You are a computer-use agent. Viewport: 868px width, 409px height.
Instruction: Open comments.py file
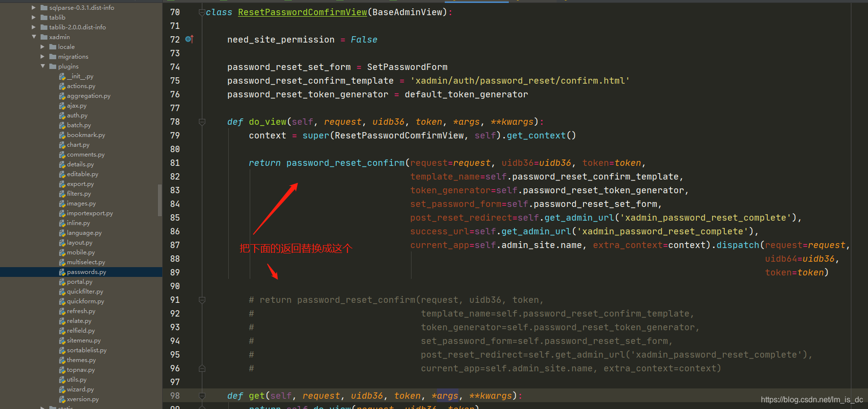[86, 155]
